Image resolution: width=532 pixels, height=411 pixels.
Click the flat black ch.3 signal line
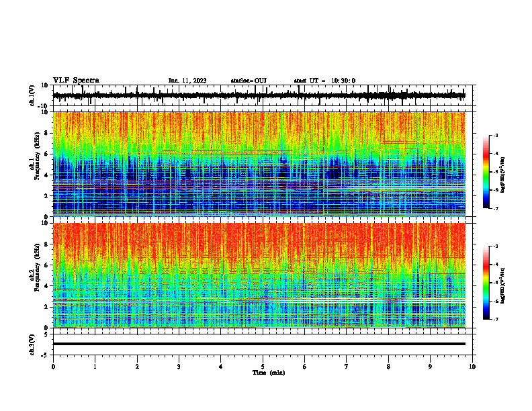[x=259, y=344]
